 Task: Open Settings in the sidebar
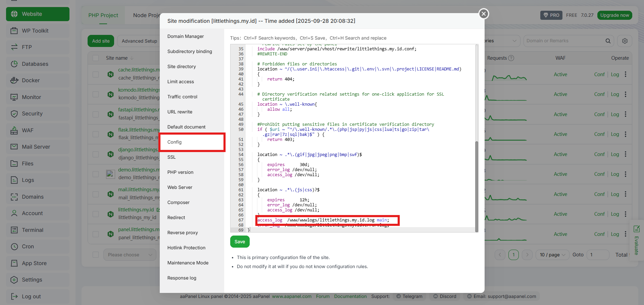click(x=38, y=280)
